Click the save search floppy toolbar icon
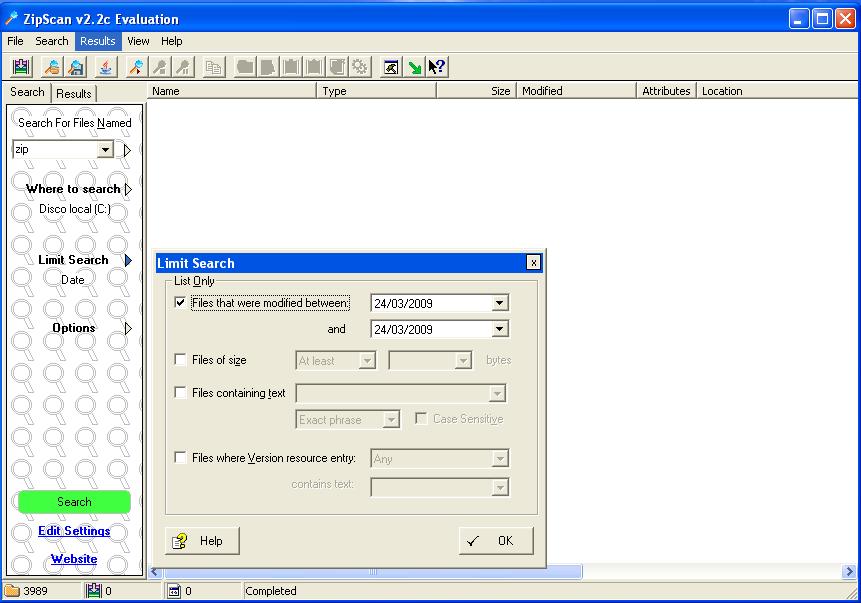Viewport: 861px width, 603px height. pyautogui.click(x=76, y=67)
